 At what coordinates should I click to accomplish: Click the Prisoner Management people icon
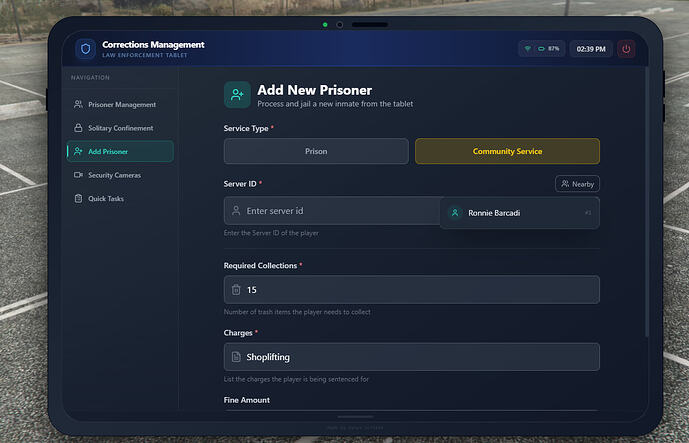pos(78,104)
